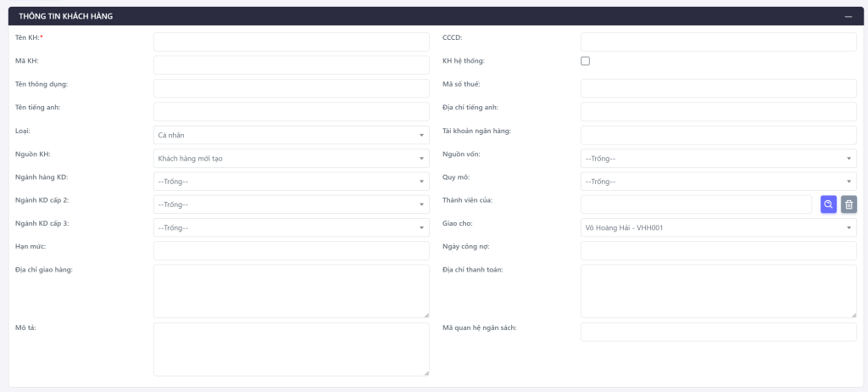Click the Tên KH input field

[291, 42]
